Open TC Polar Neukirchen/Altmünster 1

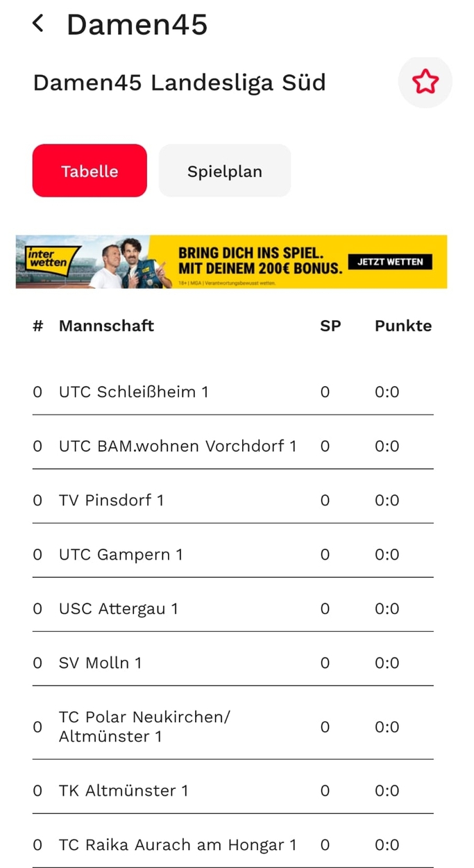144,726
